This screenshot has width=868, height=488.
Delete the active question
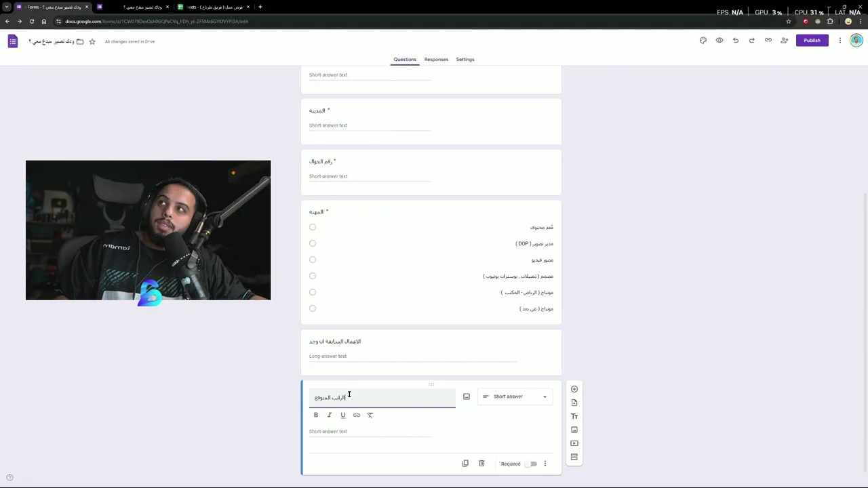tap(482, 464)
